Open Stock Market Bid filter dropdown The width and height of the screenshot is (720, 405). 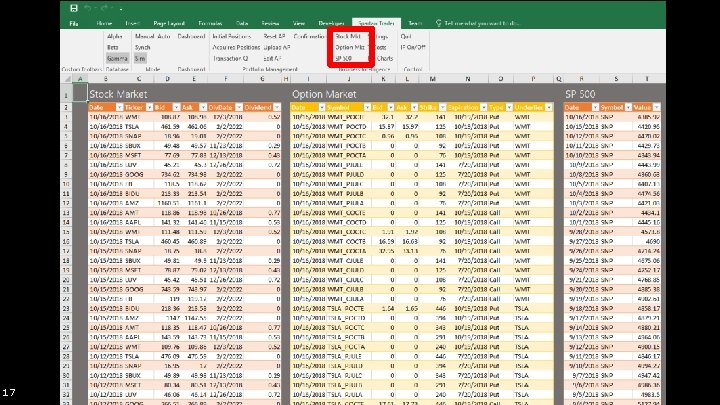176,107
